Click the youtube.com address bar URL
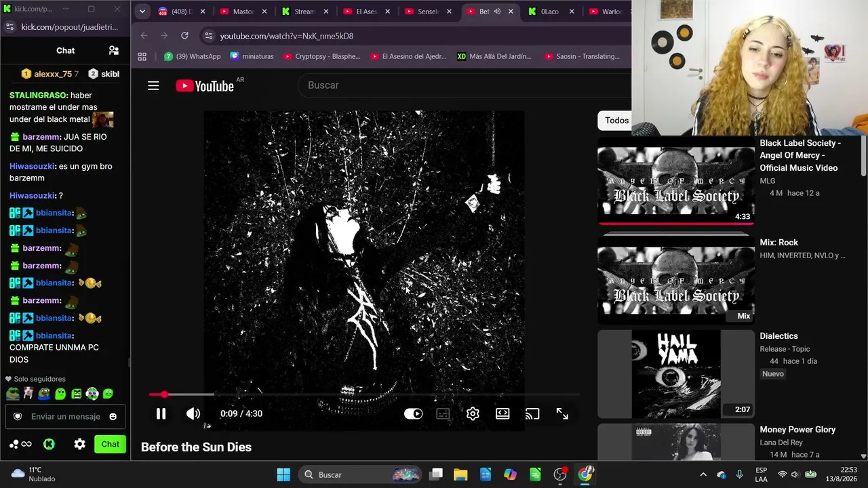Viewport: 868px width, 488px height. (287, 36)
